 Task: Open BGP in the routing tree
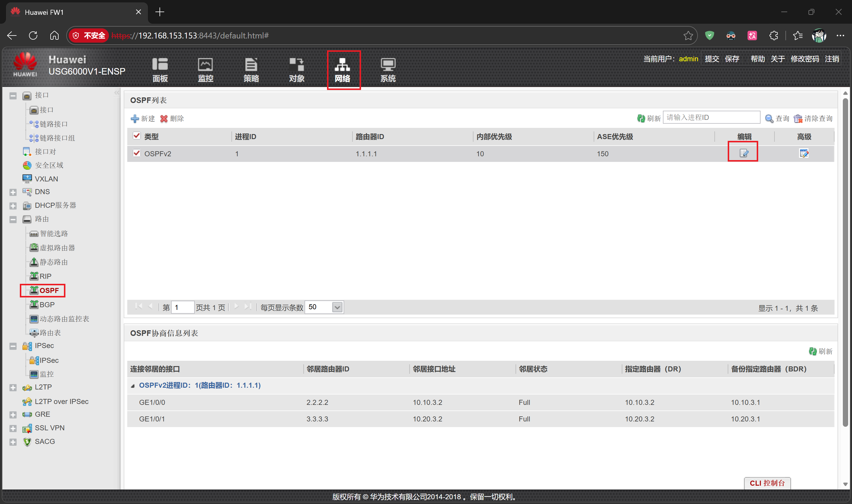click(x=47, y=305)
